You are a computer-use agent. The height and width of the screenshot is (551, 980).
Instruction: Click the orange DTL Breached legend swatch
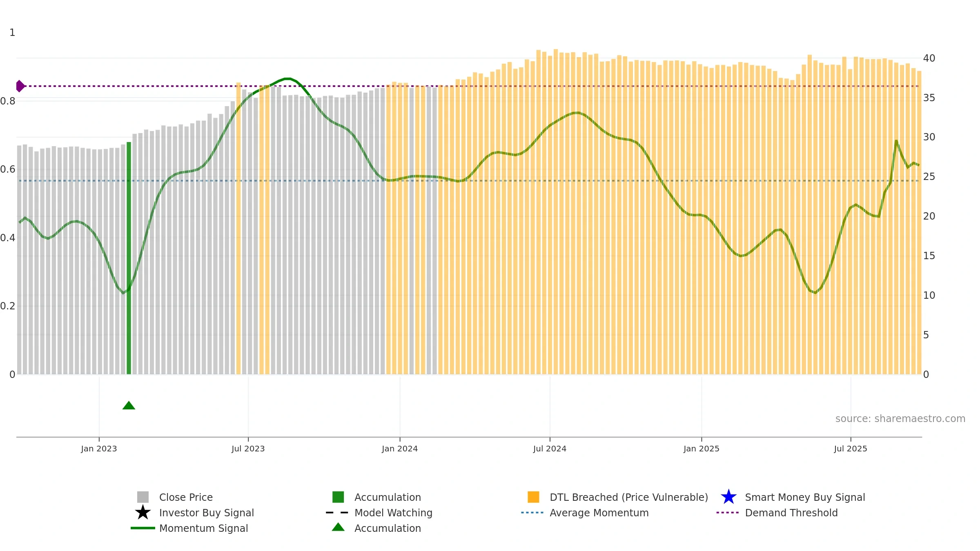533,497
